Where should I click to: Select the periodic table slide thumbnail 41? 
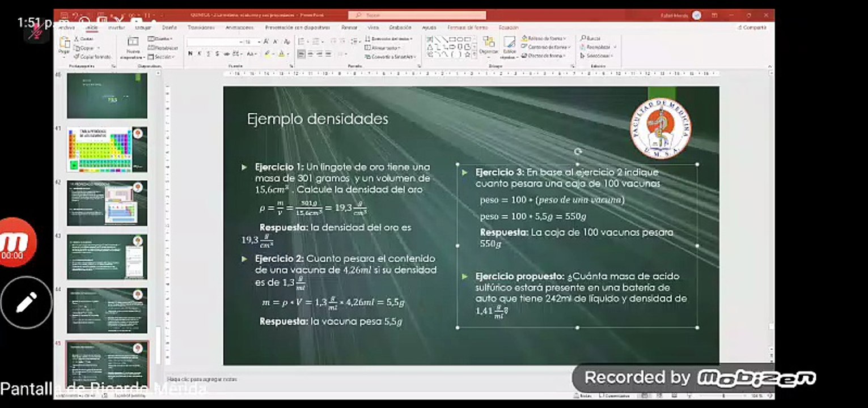click(107, 150)
